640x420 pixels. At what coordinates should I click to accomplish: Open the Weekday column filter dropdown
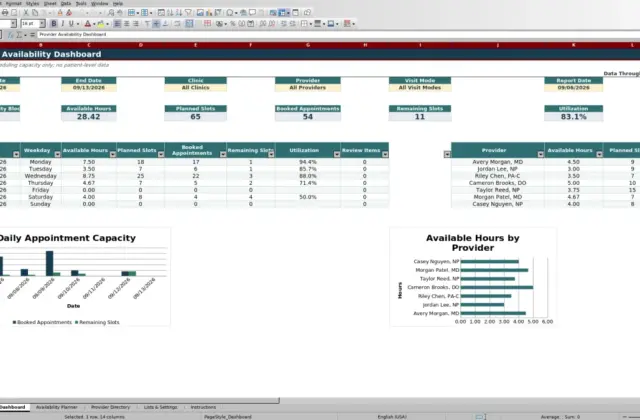tap(58, 154)
